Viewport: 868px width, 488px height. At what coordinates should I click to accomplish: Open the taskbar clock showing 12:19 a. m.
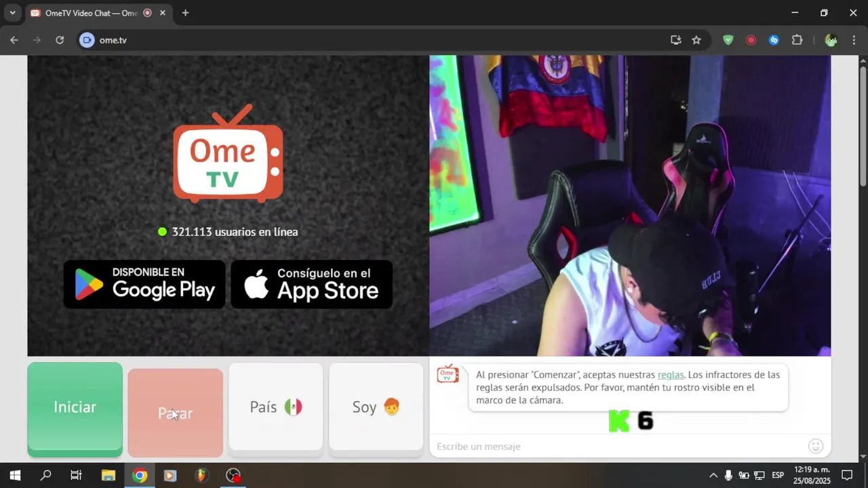[812, 475]
